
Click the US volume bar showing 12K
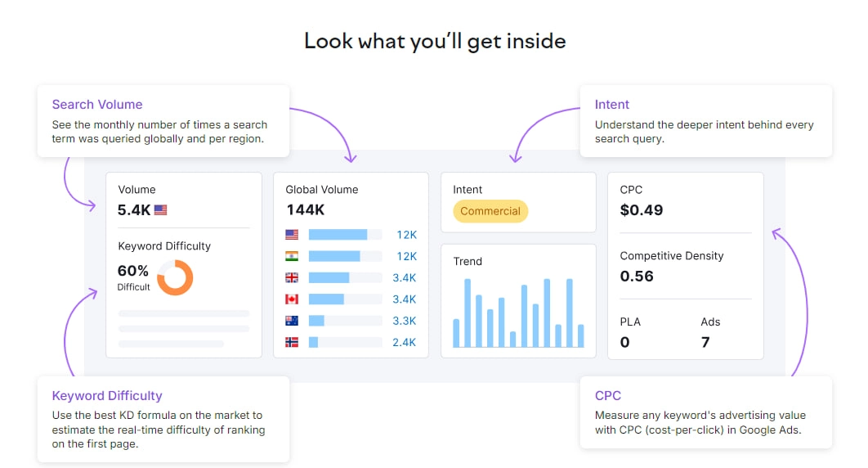346,235
